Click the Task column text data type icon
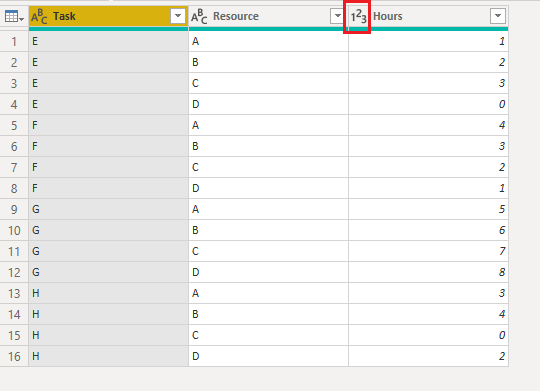This screenshot has height=391, width=540. 39,16
